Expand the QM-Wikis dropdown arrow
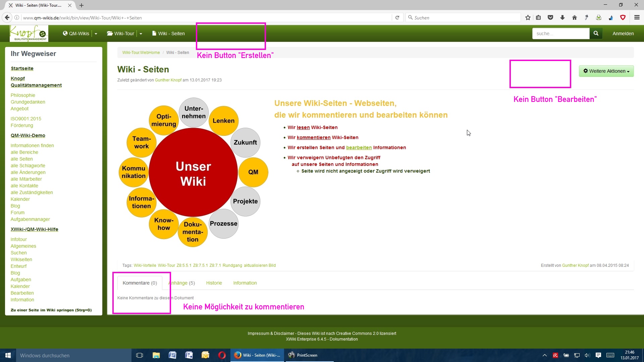The image size is (644, 362). tap(96, 34)
